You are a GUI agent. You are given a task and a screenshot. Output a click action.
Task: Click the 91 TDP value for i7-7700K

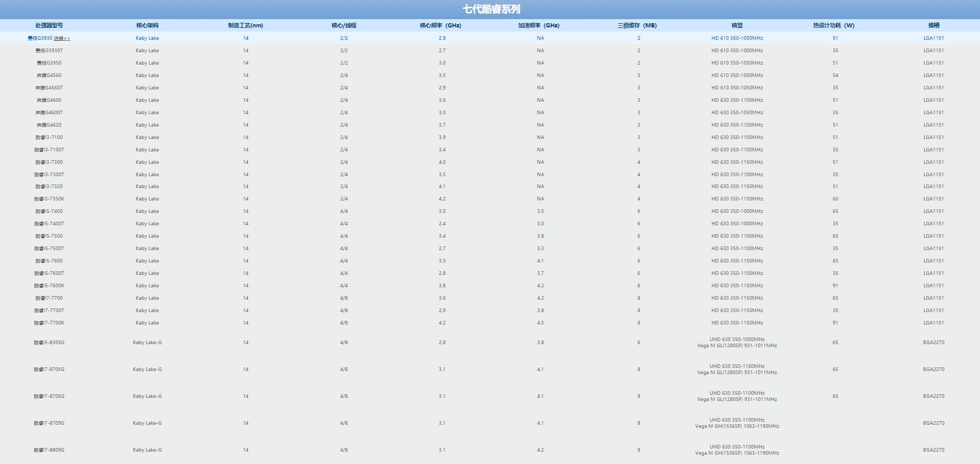pyautogui.click(x=835, y=323)
